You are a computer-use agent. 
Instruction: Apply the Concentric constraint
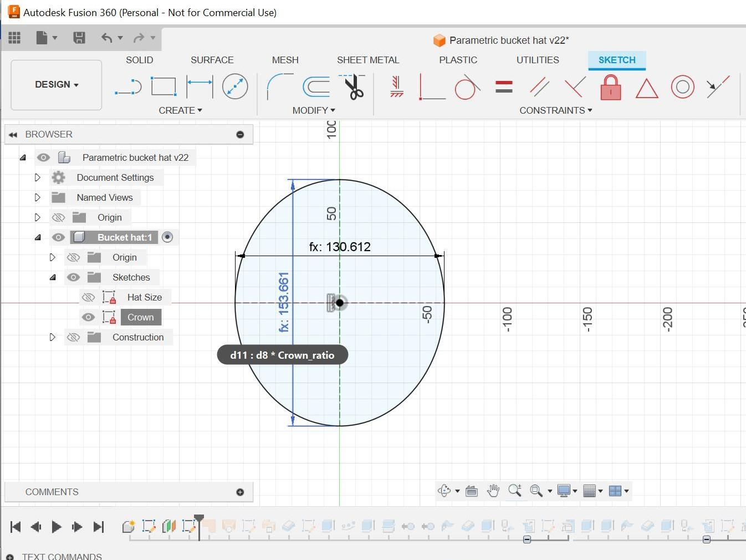pyautogui.click(x=683, y=87)
